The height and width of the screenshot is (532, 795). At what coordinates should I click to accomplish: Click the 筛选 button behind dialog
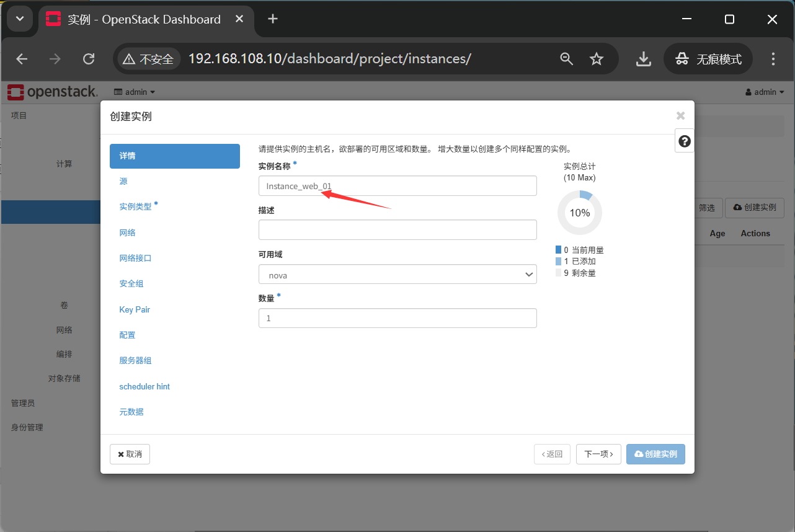tap(707, 208)
